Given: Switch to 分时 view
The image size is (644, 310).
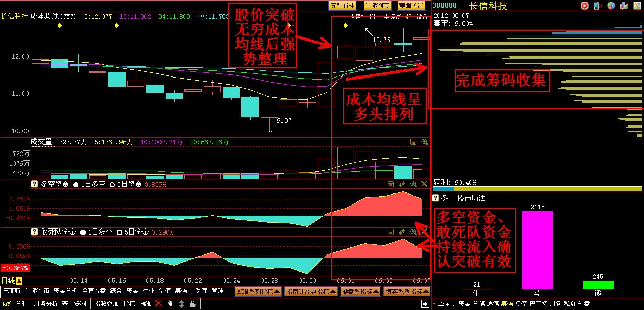Looking at the screenshot, I should pos(21,304).
